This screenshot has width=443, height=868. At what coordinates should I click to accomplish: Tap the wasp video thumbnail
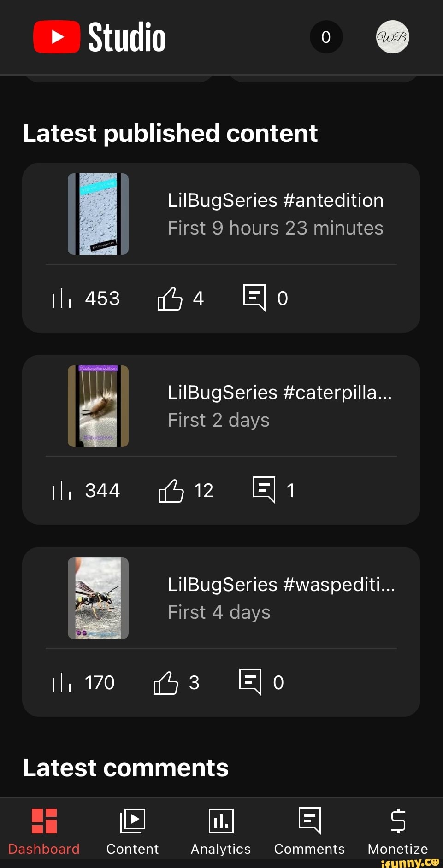click(98, 598)
